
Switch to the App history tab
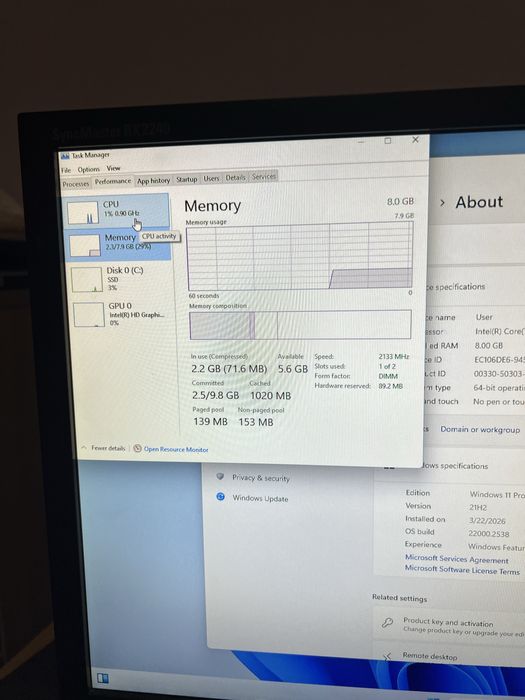(154, 180)
